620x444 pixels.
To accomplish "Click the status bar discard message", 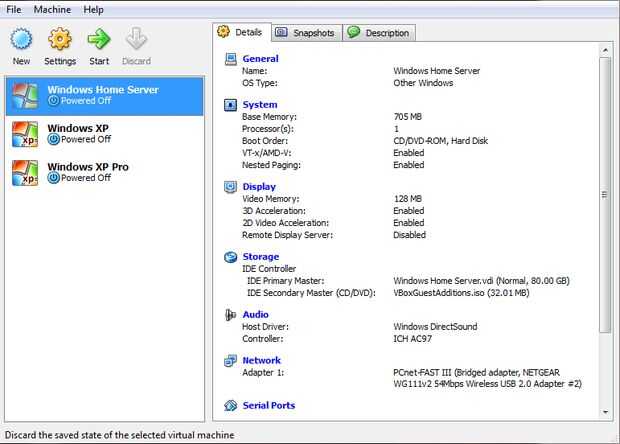I will click(119, 435).
